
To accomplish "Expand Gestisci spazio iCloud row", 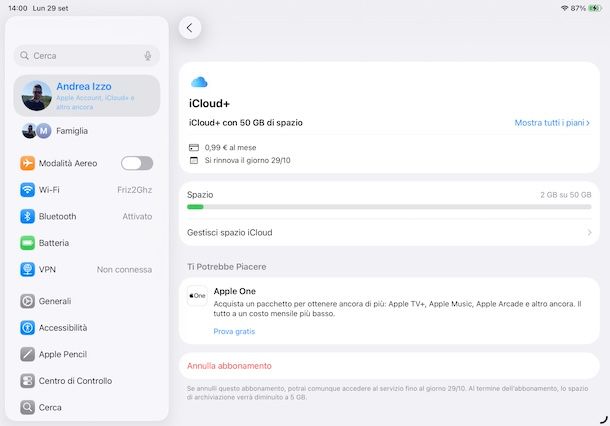I will pos(389,232).
